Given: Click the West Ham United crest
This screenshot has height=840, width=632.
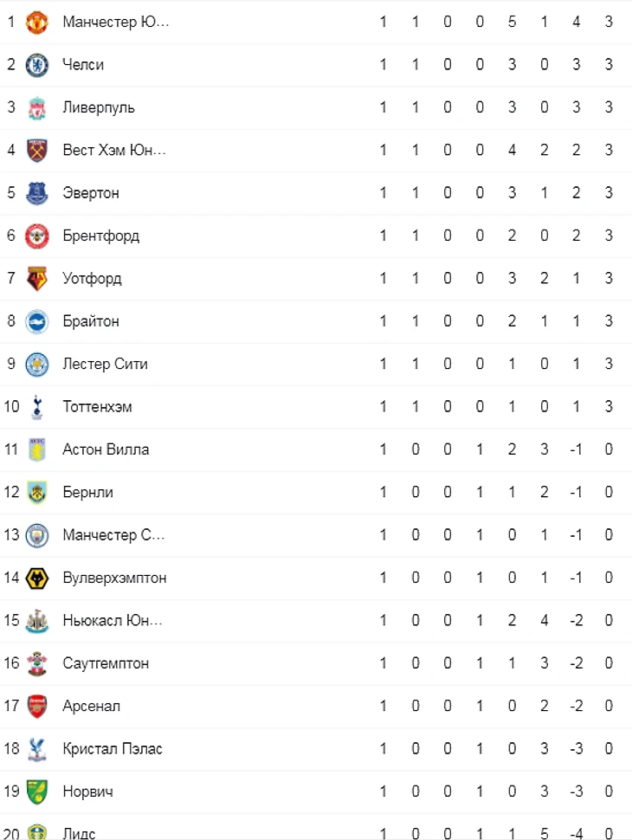Looking at the screenshot, I should (37, 150).
